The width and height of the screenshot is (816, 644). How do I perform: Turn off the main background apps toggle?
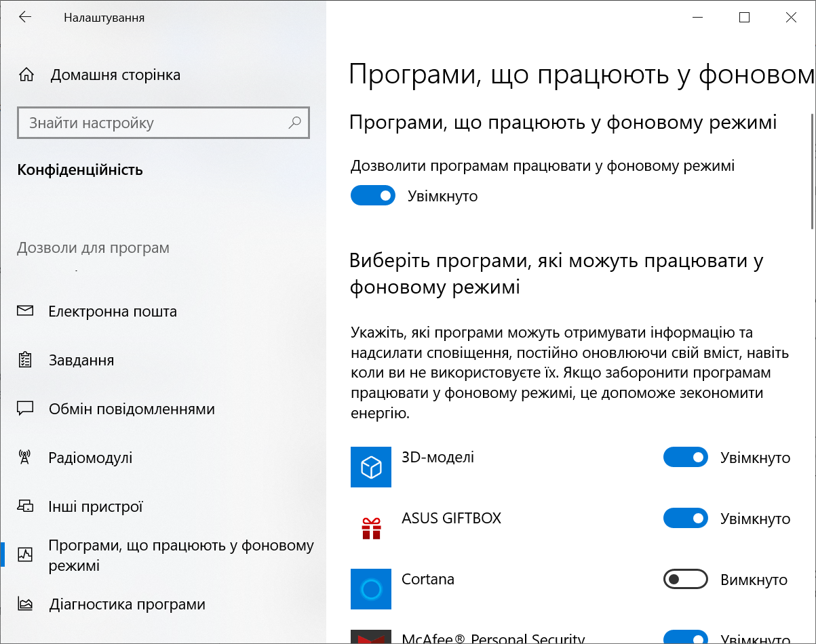(x=372, y=196)
